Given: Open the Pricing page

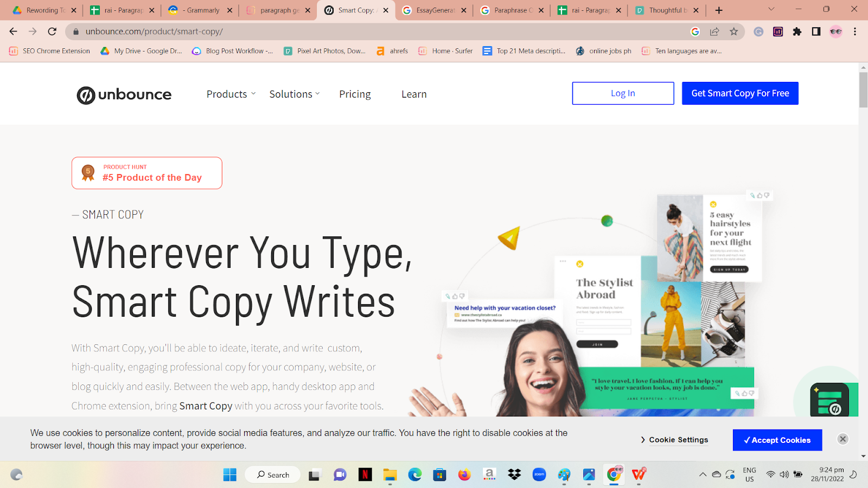Looking at the screenshot, I should point(355,94).
